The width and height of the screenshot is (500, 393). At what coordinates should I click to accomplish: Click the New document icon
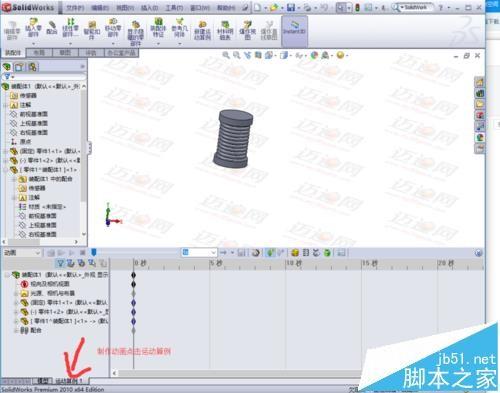(257, 7)
